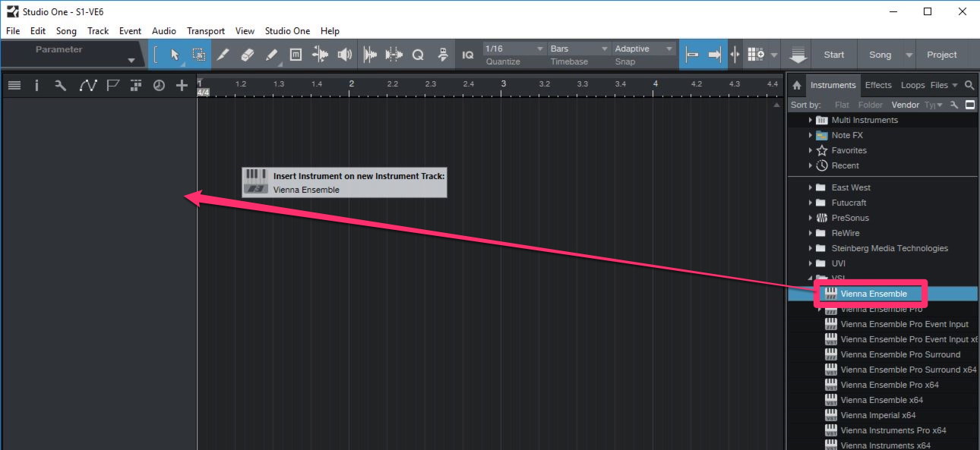Expand the Note FX folder
The width and height of the screenshot is (980, 450).
[811, 135]
